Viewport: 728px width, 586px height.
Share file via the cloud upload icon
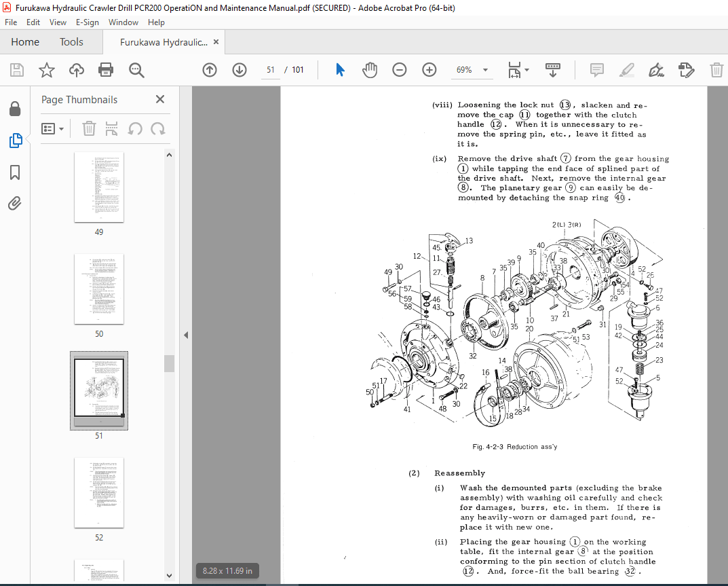click(x=76, y=69)
